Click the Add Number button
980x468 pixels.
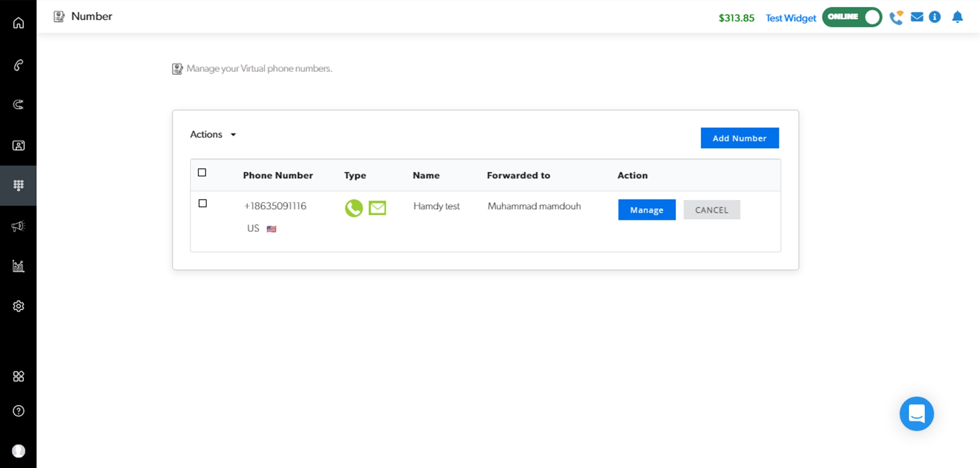tap(739, 138)
